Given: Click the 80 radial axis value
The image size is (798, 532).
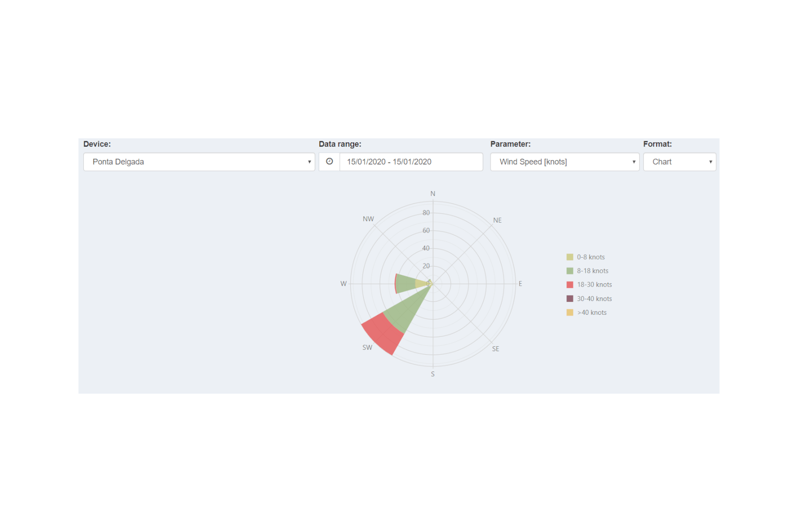Looking at the screenshot, I should click(426, 213).
